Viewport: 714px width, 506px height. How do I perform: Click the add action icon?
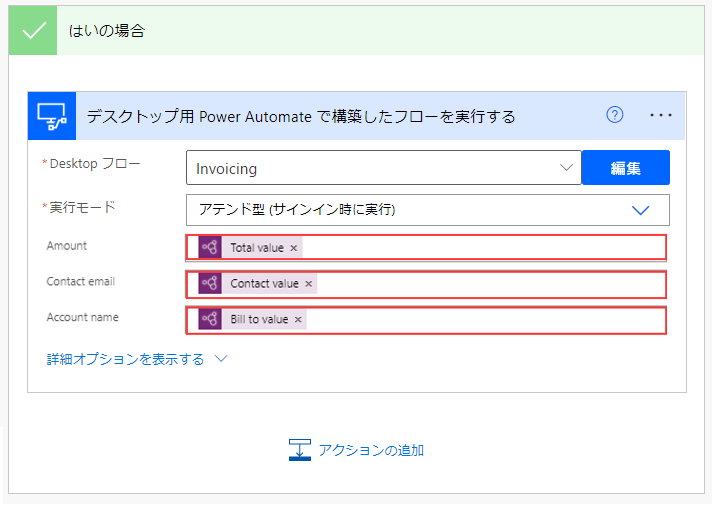pos(300,450)
